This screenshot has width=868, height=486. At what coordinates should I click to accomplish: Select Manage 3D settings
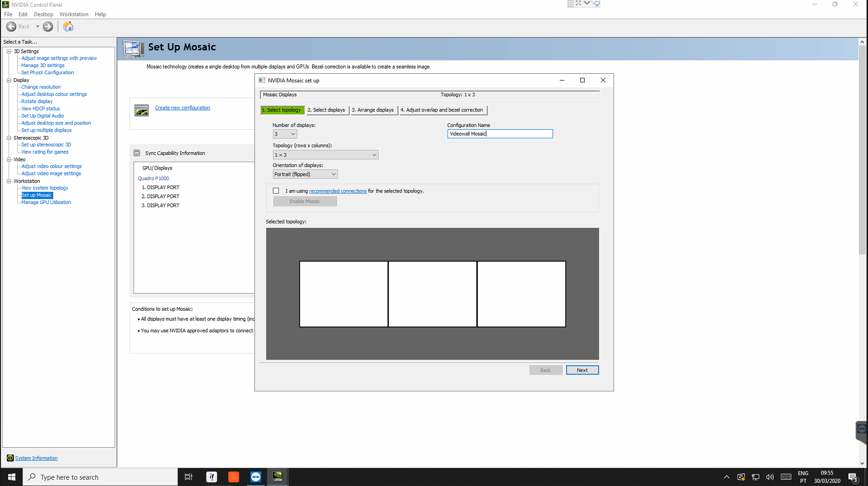click(x=43, y=65)
